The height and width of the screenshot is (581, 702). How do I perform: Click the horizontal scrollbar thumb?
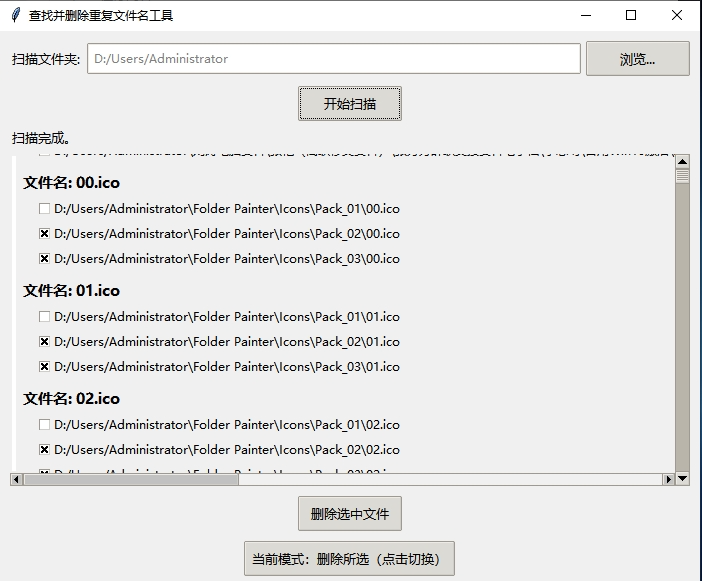click(131, 479)
